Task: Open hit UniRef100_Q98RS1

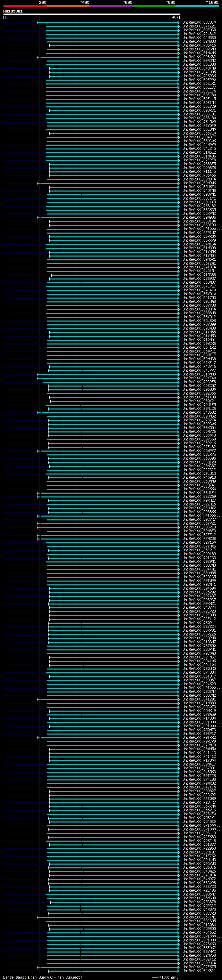Action: (199, 110)
